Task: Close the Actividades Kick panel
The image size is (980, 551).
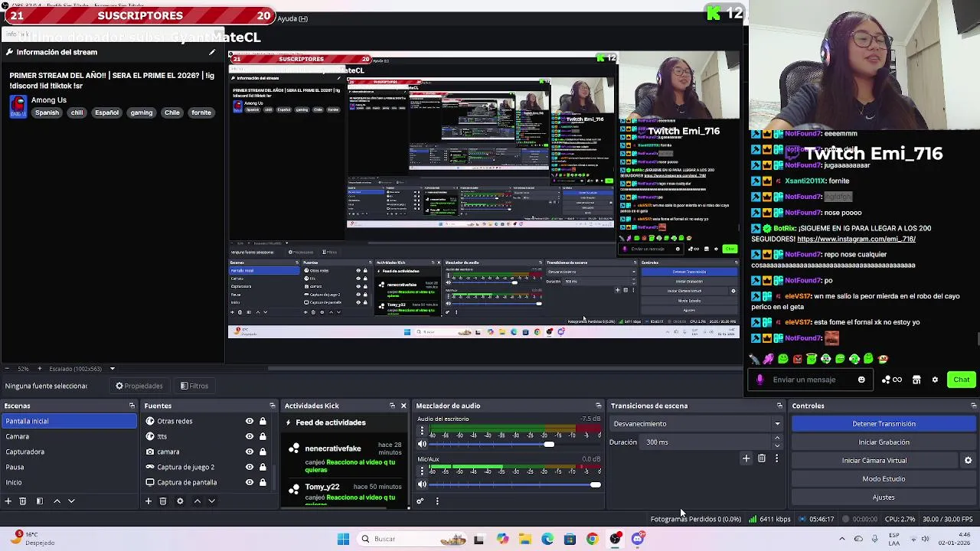Action: tap(403, 406)
